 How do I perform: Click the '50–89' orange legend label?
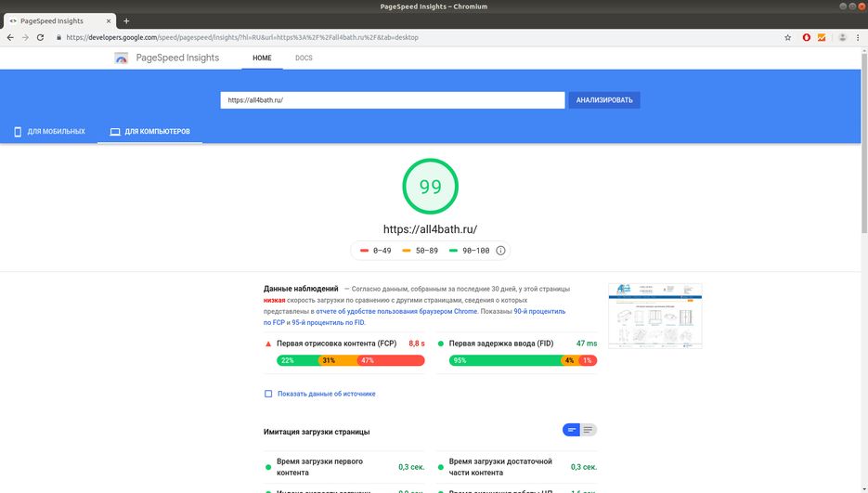point(427,251)
